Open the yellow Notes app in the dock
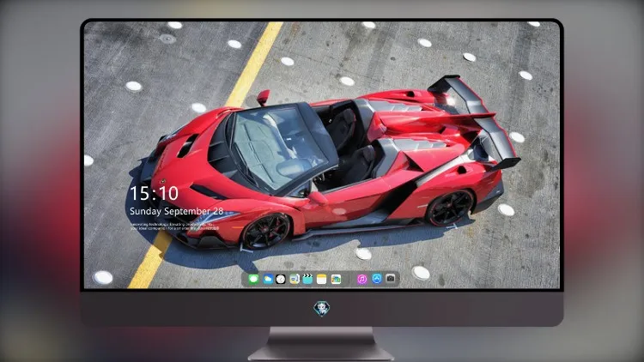Screen dimensions: 644x362 322,279
